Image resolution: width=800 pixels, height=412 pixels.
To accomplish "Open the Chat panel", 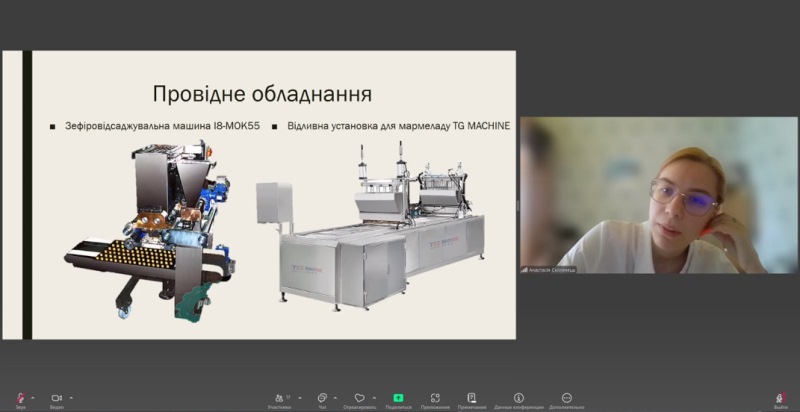I will (322, 397).
